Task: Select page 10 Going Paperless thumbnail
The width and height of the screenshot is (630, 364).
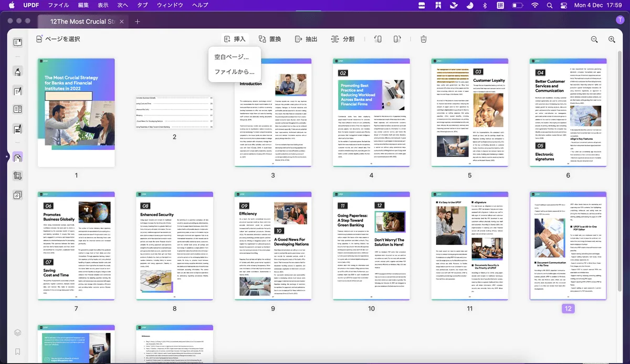Action: pos(371,246)
